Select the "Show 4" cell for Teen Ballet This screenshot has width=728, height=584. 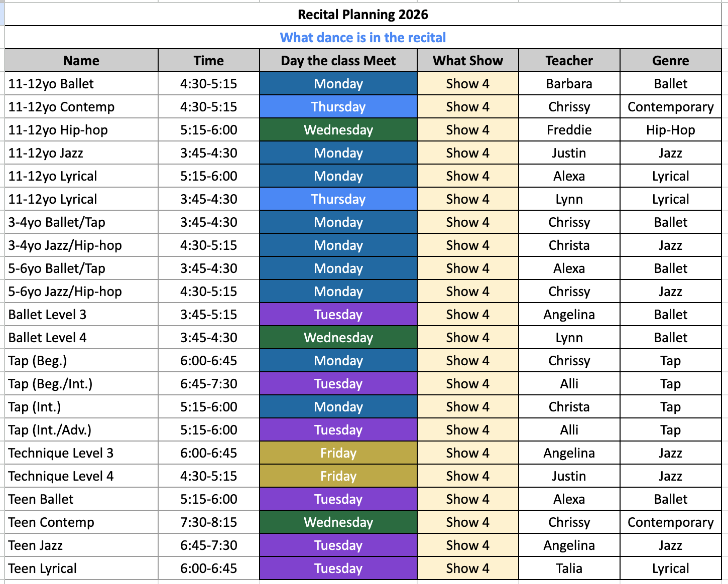(467, 499)
